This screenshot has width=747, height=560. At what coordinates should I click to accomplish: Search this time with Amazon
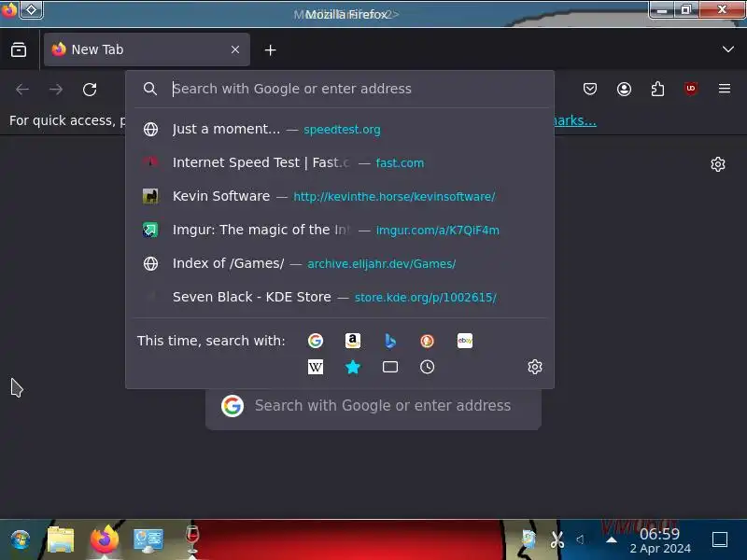(353, 341)
